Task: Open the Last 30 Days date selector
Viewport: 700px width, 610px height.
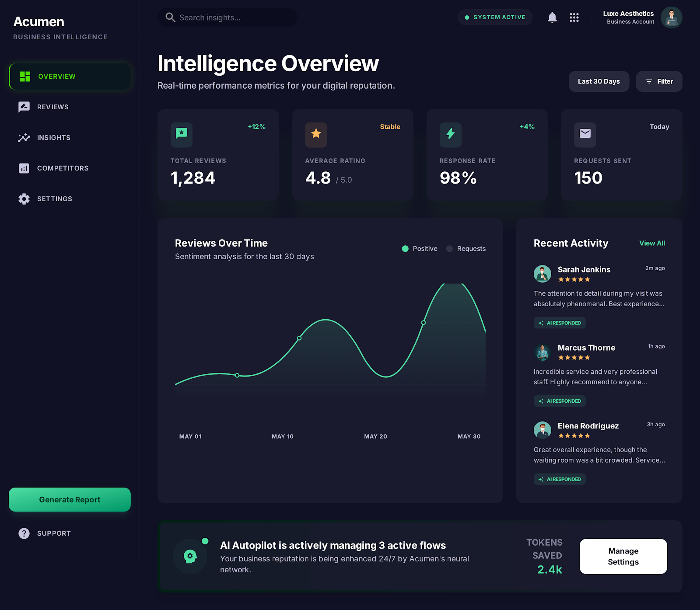Action: pyautogui.click(x=598, y=81)
